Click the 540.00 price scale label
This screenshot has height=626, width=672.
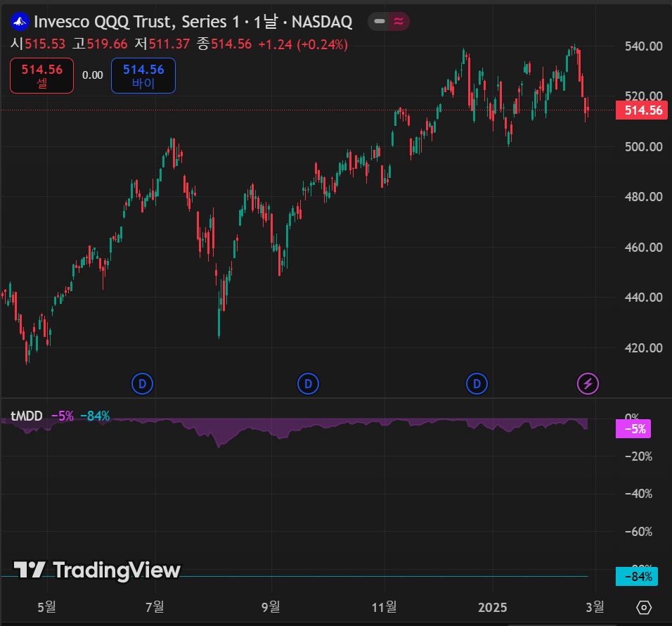click(x=643, y=46)
